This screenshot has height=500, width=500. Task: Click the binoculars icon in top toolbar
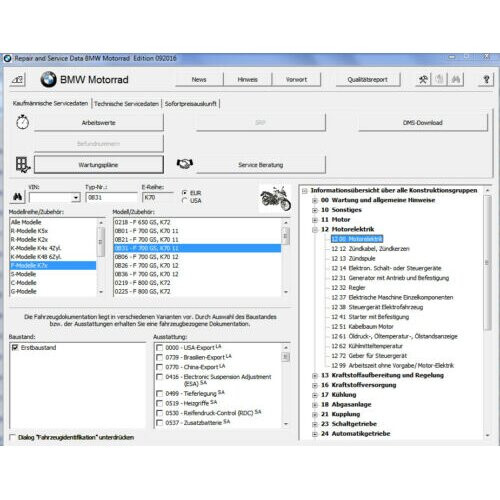click(x=456, y=79)
